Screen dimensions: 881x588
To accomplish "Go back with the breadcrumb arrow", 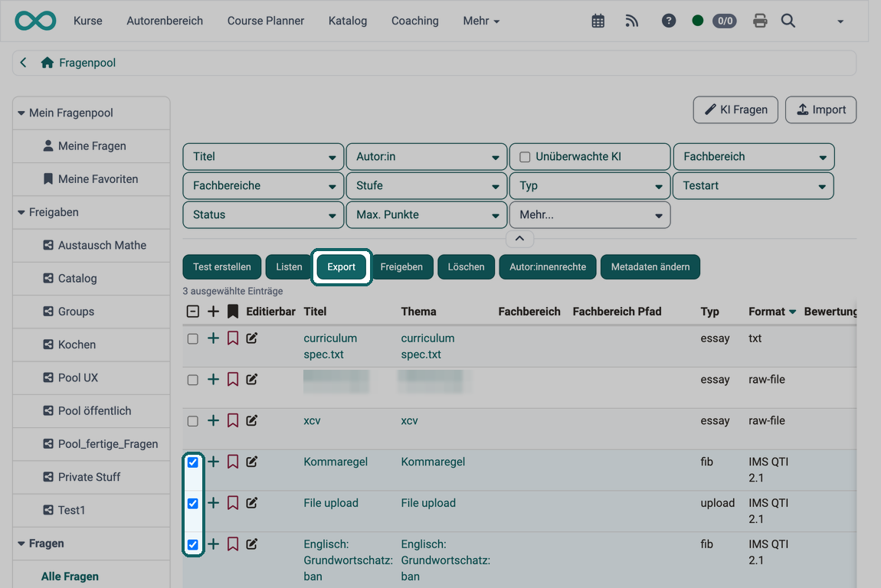I will (x=23, y=62).
